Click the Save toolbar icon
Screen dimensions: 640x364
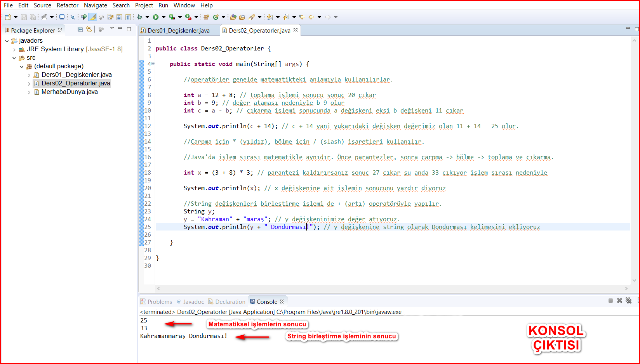pos(24,17)
